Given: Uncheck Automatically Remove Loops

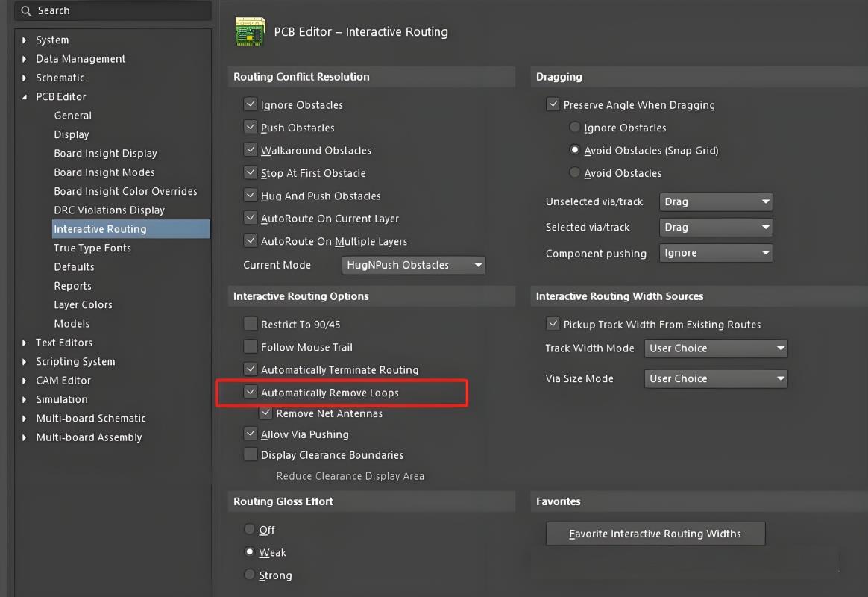Looking at the screenshot, I should pos(251,393).
